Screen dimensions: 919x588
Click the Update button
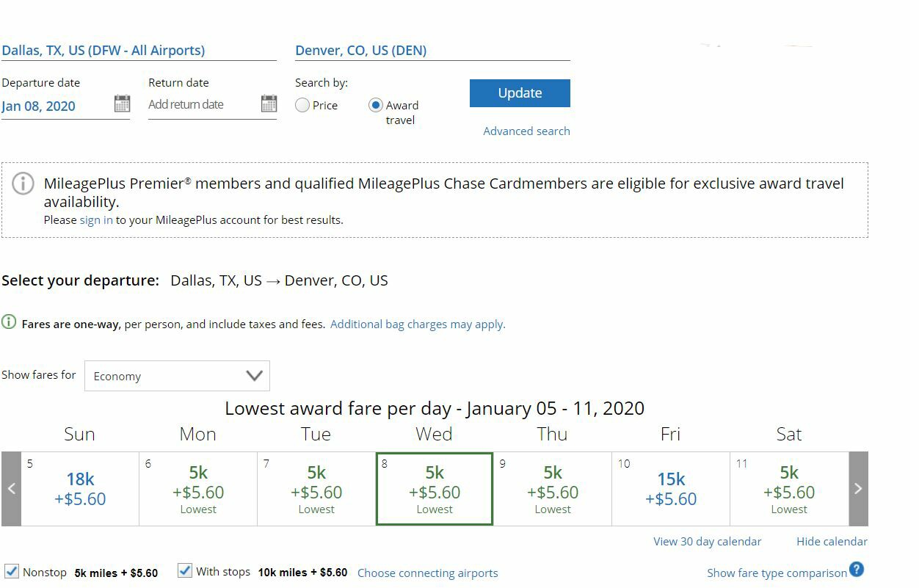[x=520, y=93]
